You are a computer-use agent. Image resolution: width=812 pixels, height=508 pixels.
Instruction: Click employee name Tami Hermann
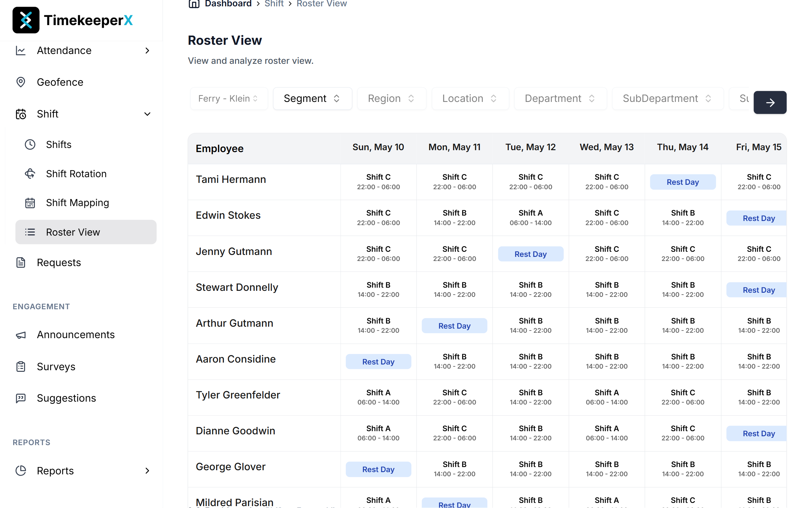[x=231, y=179]
